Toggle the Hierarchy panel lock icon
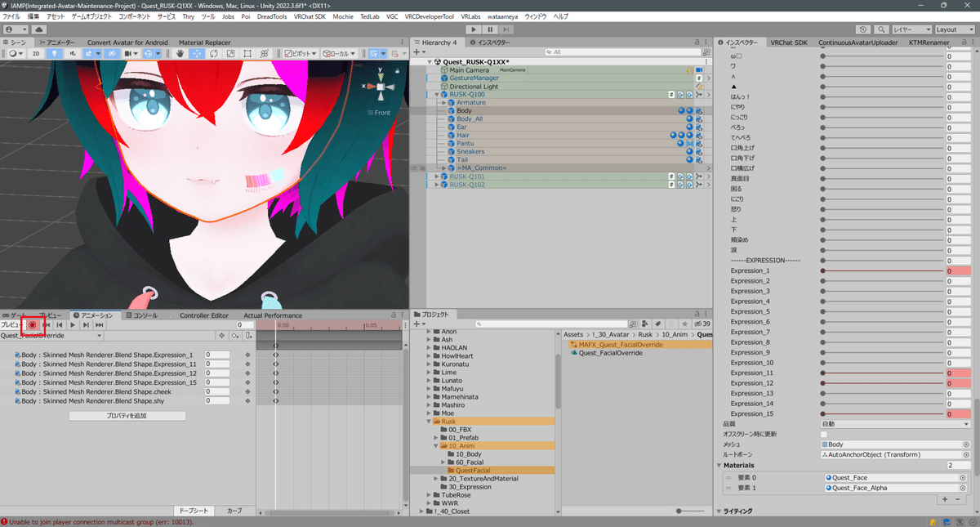This screenshot has width=980, height=527. (697, 42)
